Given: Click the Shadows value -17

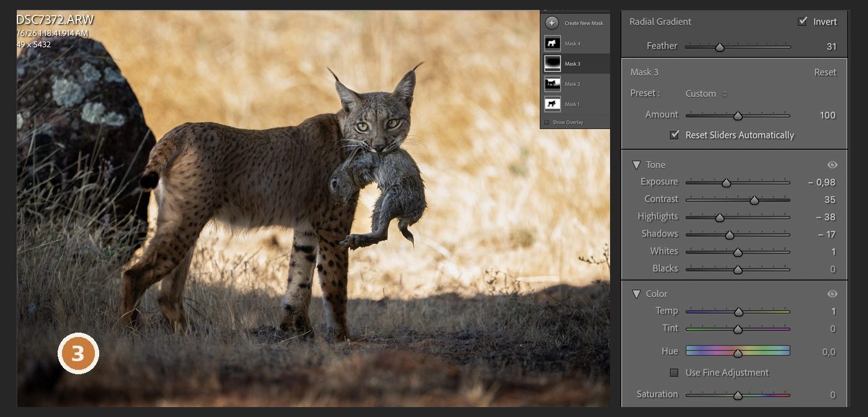Looking at the screenshot, I should pyautogui.click(x=826, y=234).
